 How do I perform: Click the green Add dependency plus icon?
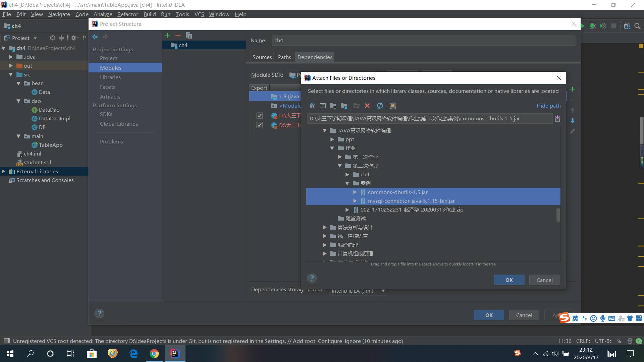(573, 89)
